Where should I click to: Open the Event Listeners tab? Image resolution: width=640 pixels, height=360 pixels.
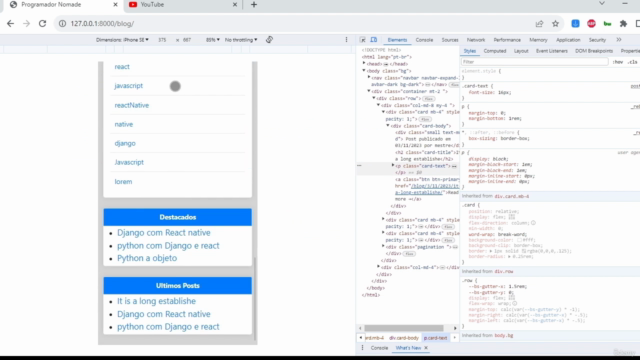pos(551,51)
